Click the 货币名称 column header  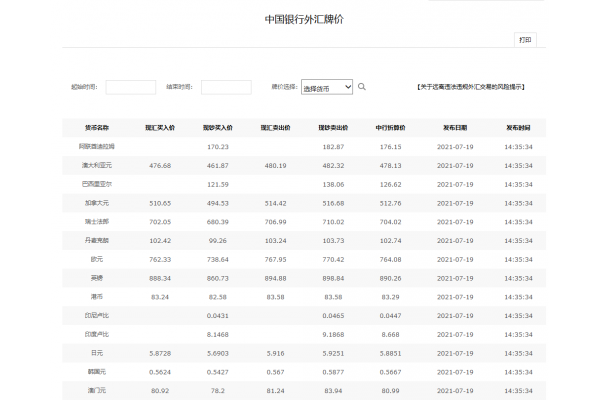[x=97, y=128]
